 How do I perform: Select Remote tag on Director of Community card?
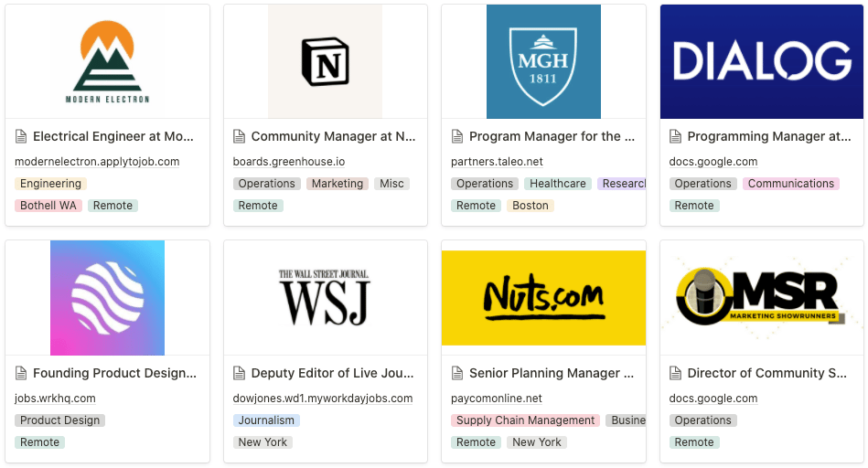(x=693, y=442)
